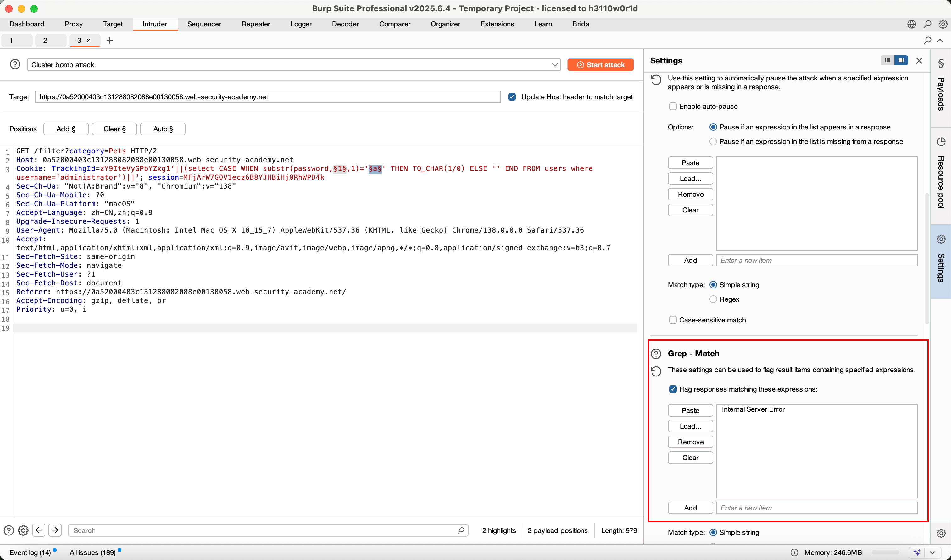Open Event log (14)

pos(30,552)
